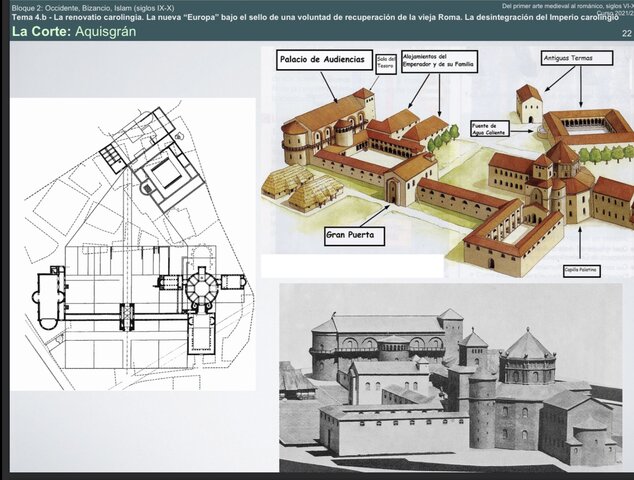Screen dimensions: 634x480
Task: Select the "Palacio de Audiencias" label box
Action: coord(325,60)
